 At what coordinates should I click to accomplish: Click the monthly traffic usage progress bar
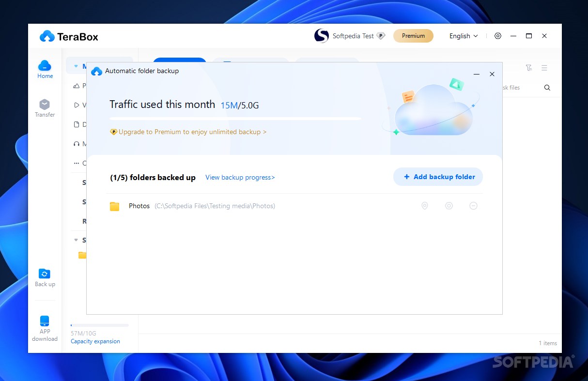tap(235, 118)
